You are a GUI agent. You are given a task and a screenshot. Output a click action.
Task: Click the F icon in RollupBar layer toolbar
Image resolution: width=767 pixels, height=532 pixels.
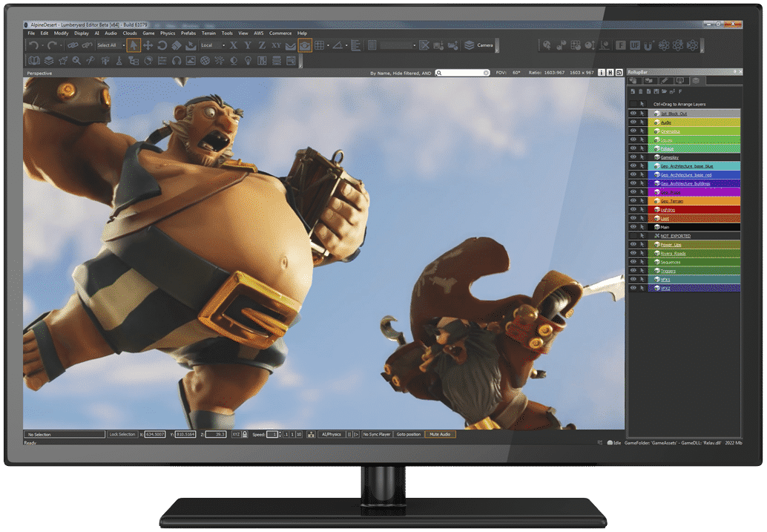coord(680,91)
